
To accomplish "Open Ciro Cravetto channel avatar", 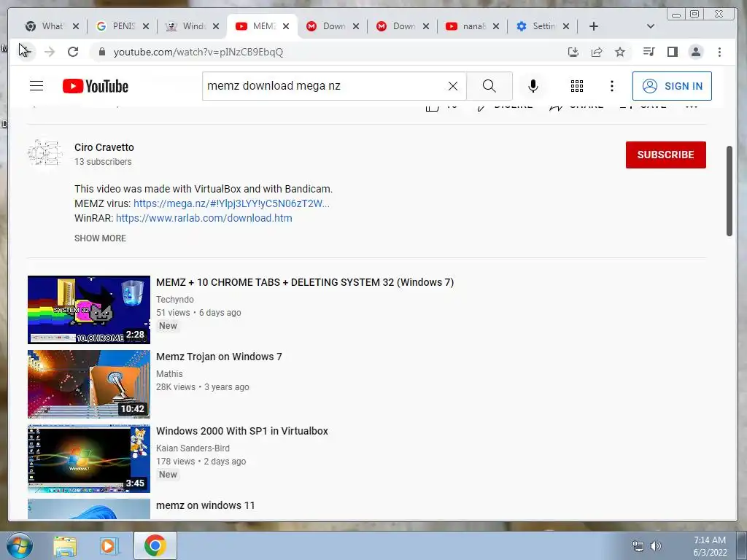I will tap(44, 153).
